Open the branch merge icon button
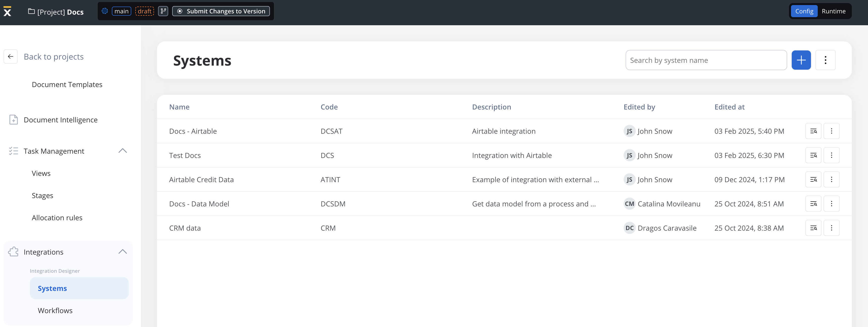 [x=163, y=11]
